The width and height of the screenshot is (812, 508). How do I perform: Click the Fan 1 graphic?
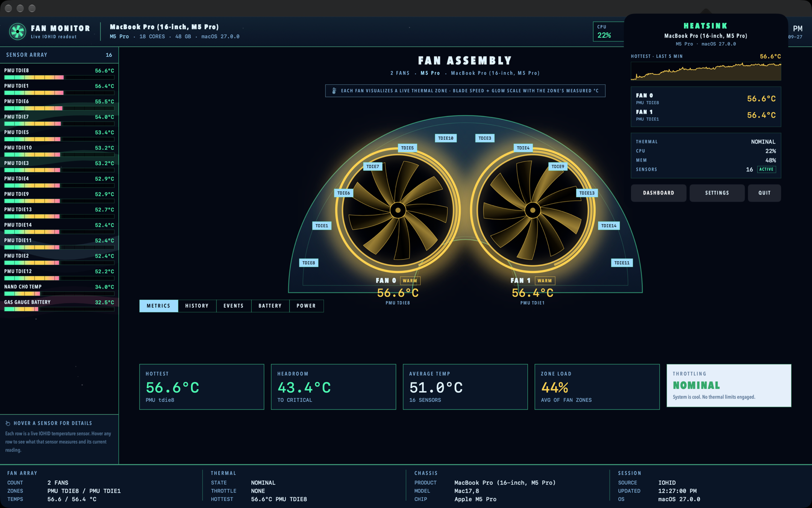tap(532, 210)
